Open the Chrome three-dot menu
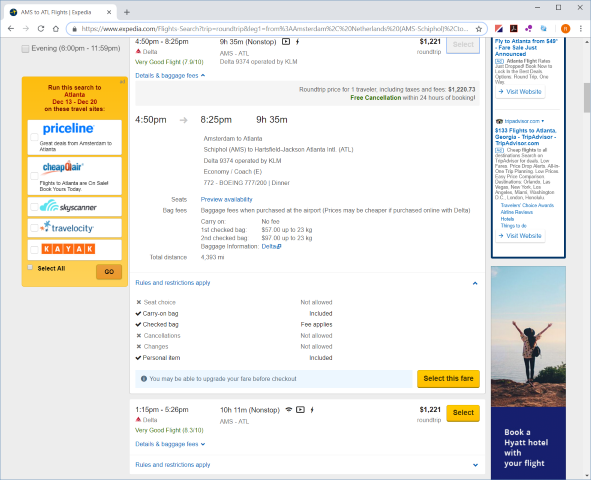The width and height of the screenshot is (591, 480). point(580,29)
